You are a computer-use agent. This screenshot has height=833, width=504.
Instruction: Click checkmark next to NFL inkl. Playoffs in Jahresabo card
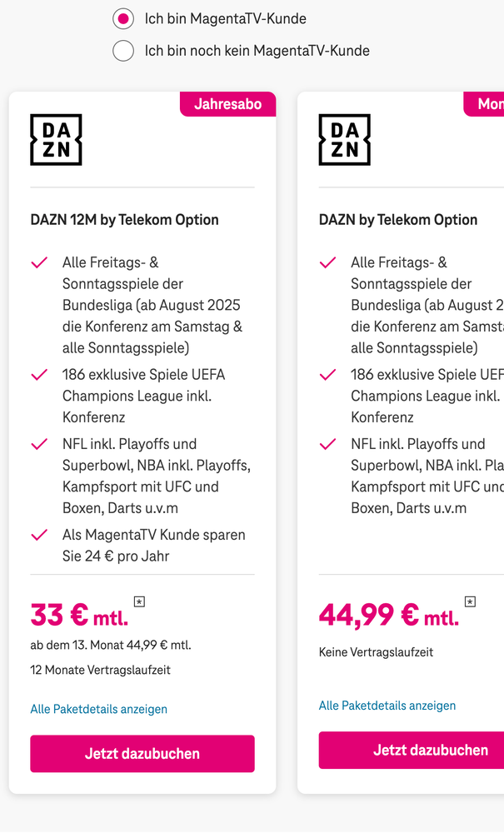[39, 445]
